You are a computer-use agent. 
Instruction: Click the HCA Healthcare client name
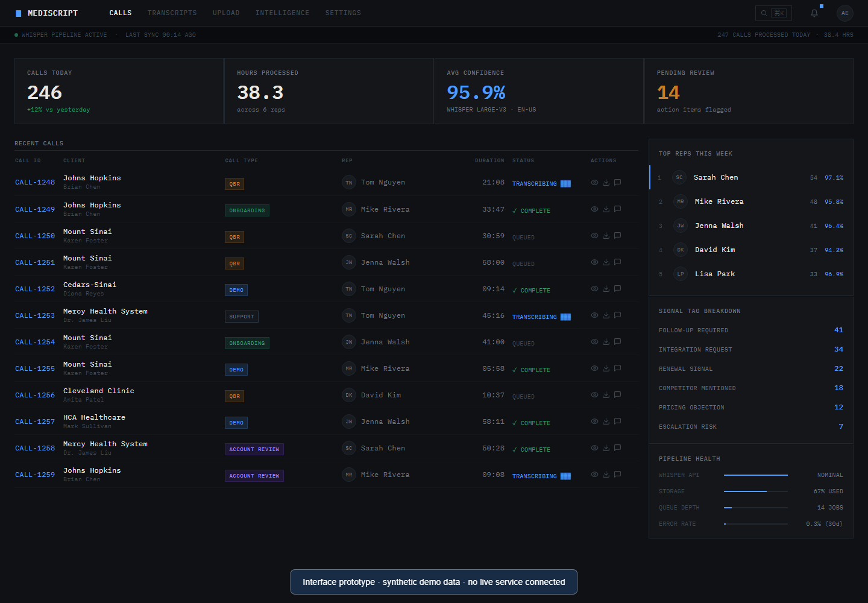[x=95, y=417]
